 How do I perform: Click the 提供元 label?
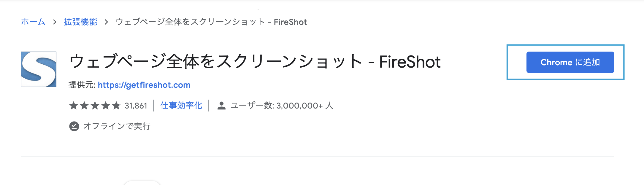(x=82, y=85)
